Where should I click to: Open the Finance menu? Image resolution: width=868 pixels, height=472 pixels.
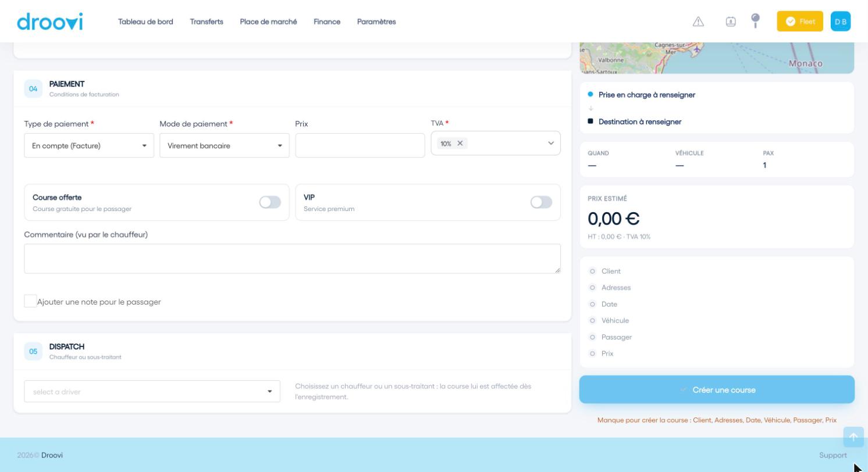[x=327, y=22]
